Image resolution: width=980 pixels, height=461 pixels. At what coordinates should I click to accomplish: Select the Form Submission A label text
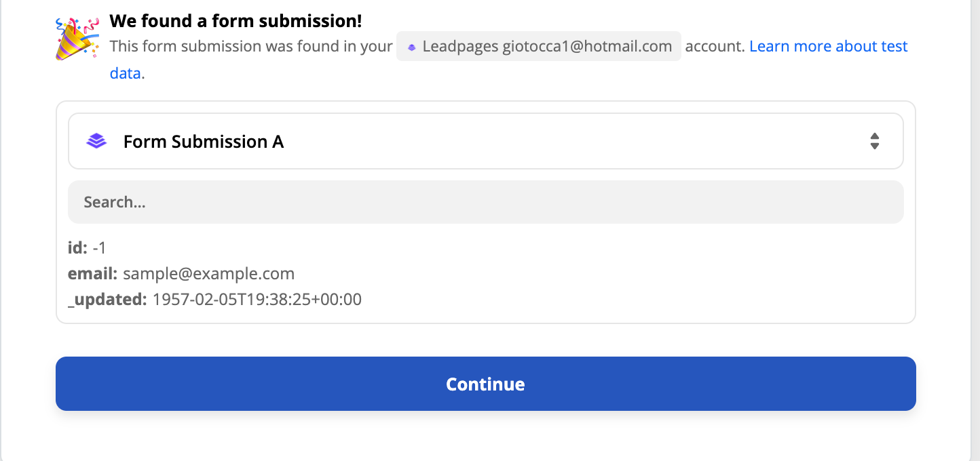(204, 142)
